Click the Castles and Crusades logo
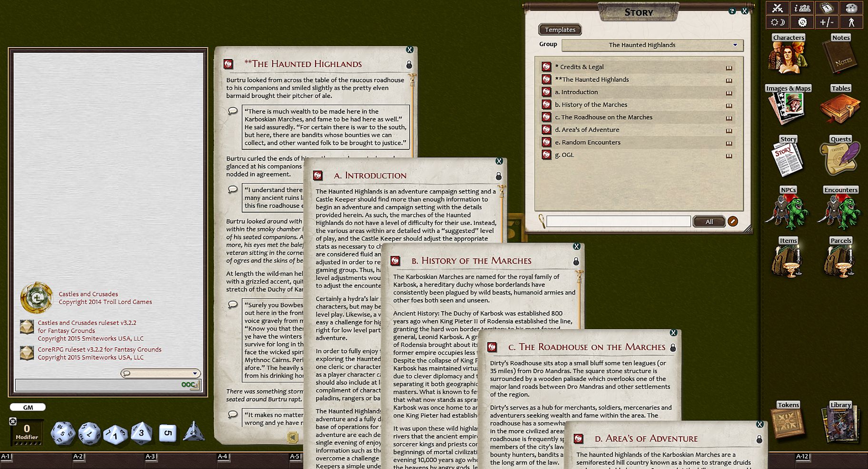 click(x=36, y=298)
